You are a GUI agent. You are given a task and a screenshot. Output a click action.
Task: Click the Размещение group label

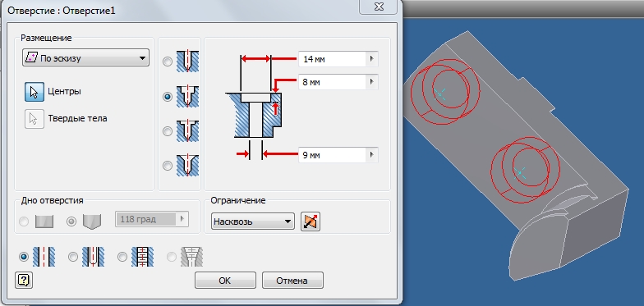(46, 38)
